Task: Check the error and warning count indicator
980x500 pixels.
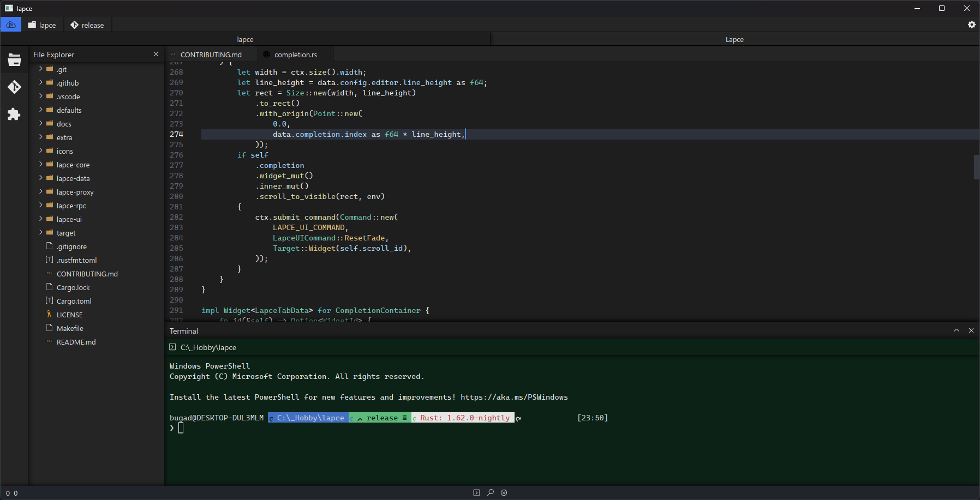Action: [11, 492]
